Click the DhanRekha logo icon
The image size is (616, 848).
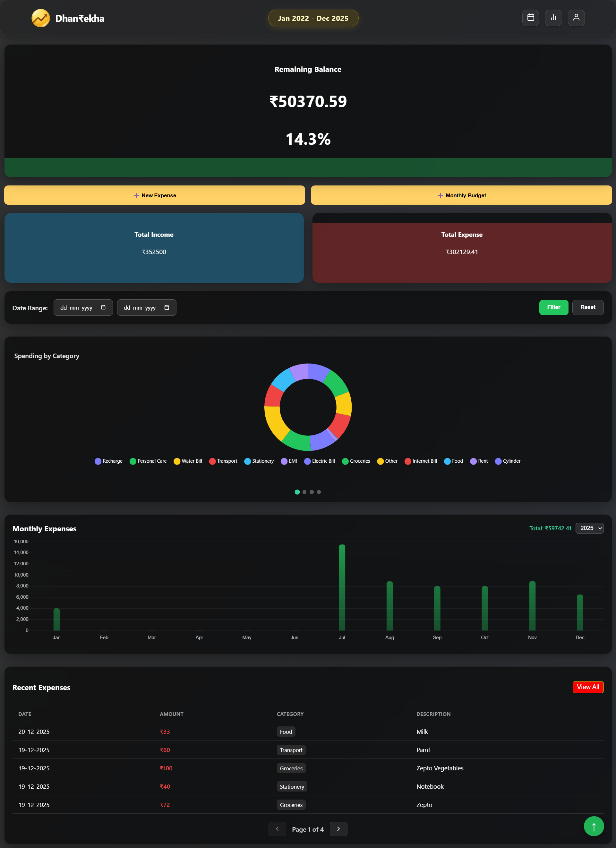(x=41, y=18)
